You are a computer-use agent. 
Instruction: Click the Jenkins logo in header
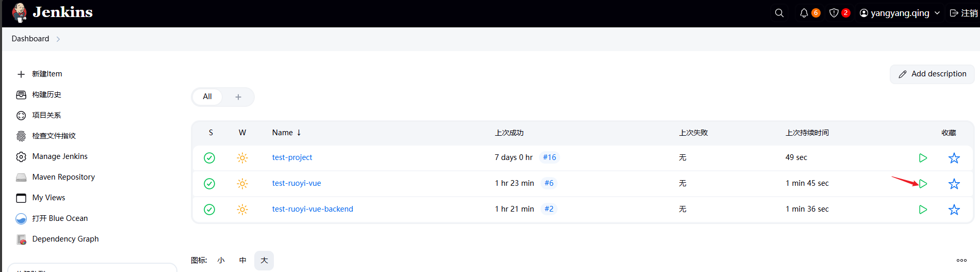52,13
